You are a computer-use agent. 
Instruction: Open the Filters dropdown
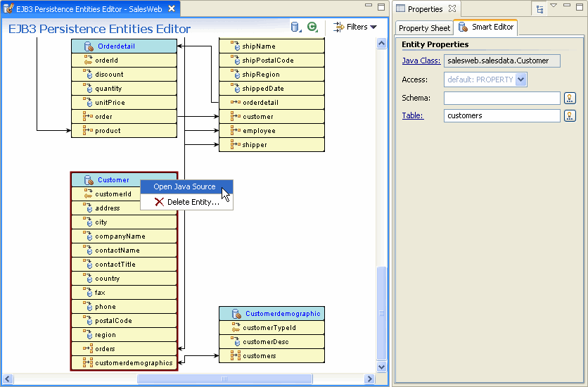pyautogui.click(x=354, y=27)
